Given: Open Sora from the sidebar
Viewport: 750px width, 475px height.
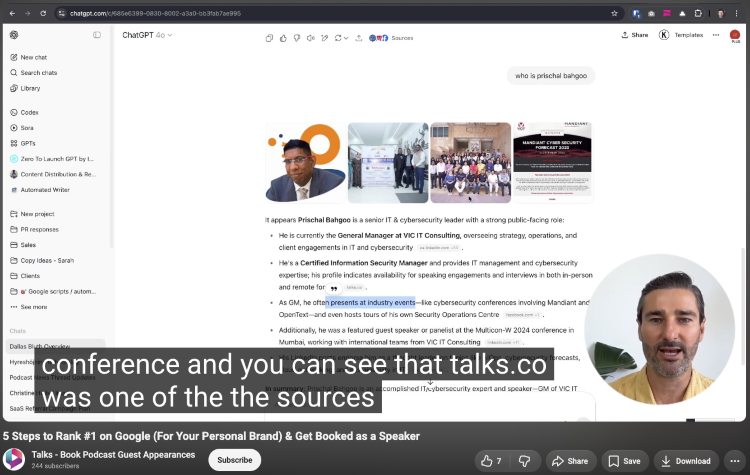Looking at the screenshot, I should pos(22,128).
